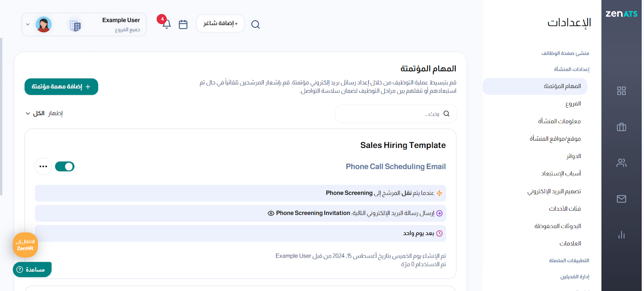The height and width of the screenshot is (291, 644).
Task: Open منشئ صفحة الوظائف settings section
Action: tap(565, 53)
